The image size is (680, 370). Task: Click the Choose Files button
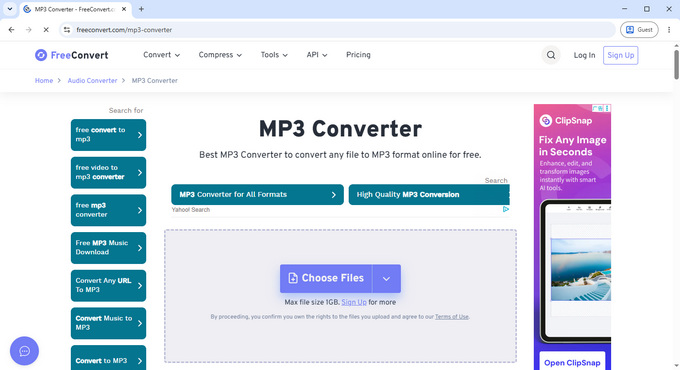326,278
